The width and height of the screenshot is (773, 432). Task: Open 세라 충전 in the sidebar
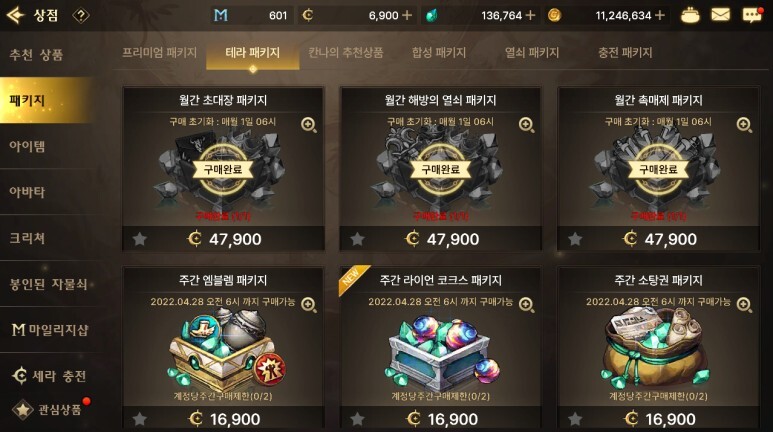click(49, 376)
